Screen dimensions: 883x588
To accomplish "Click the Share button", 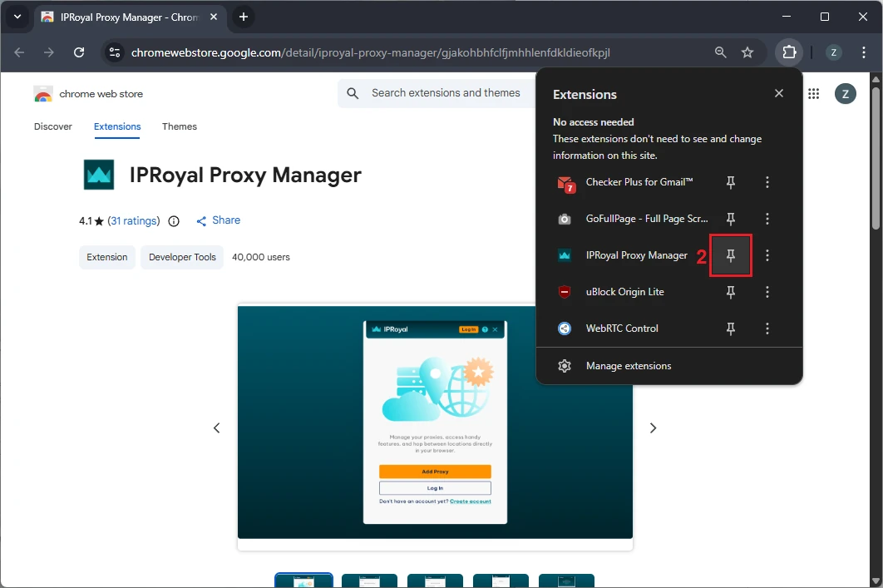I will (x=219, y=220).
